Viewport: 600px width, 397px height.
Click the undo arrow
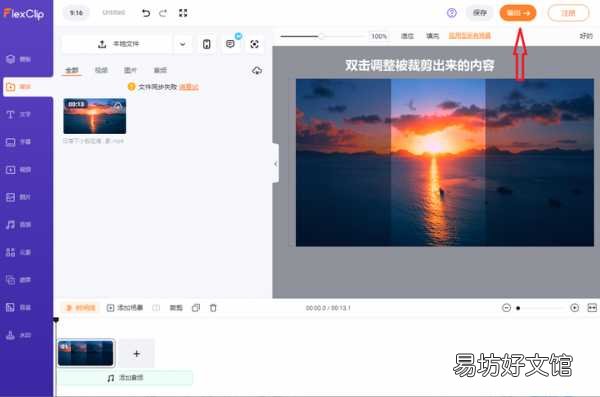146,13
